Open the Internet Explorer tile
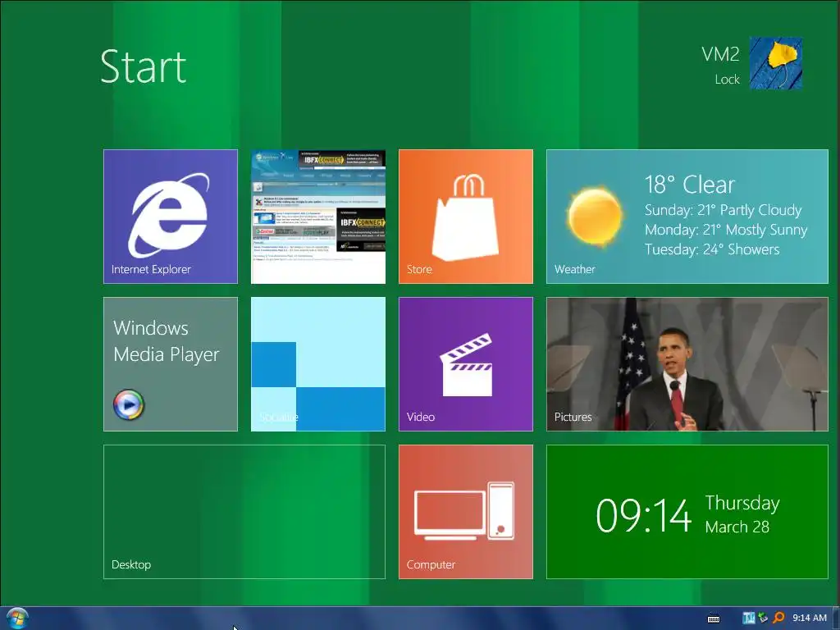 [171, 217]
